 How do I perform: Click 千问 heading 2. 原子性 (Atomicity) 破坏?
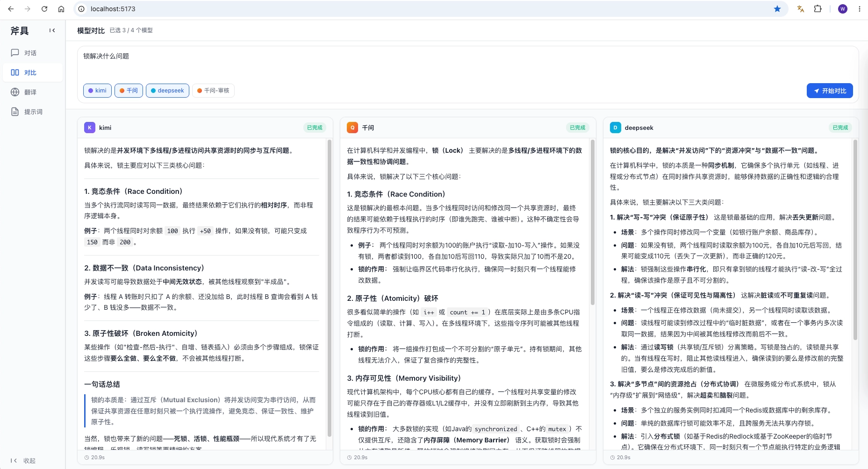pyautogui.click(x=393, y=298)
